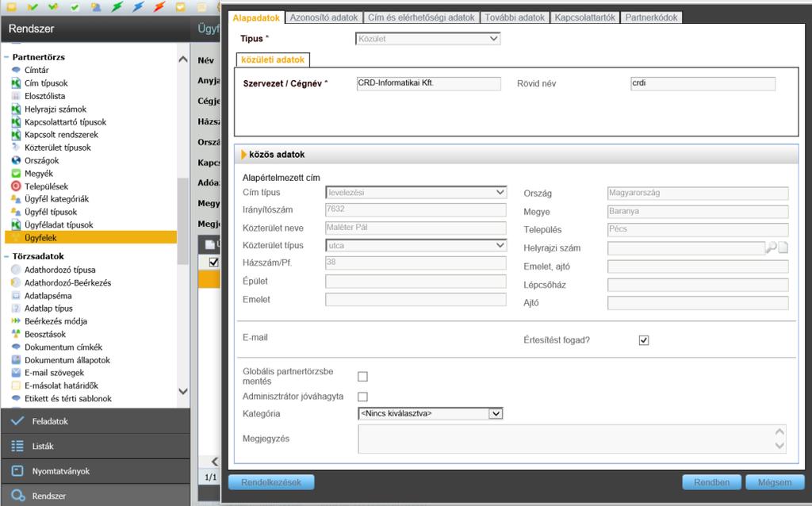Click the Megyék green icon
This screenshot has width=812, height=506.
(x=16, y=174)
